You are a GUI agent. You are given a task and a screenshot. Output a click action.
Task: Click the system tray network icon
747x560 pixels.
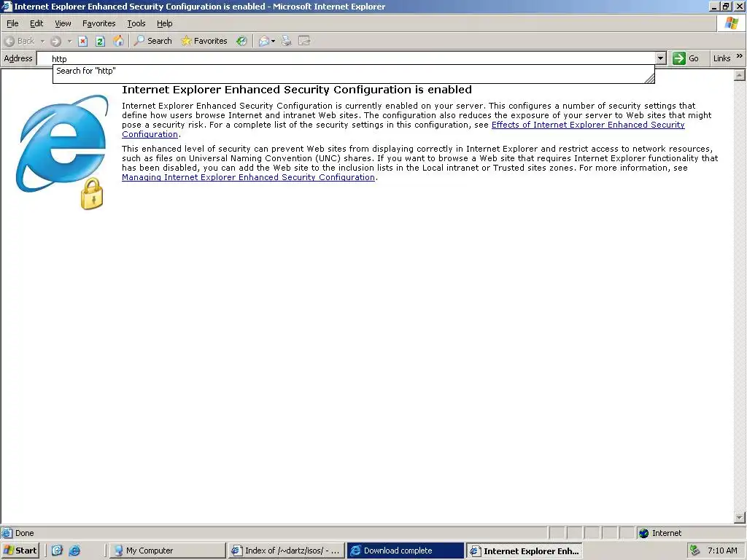pos(695,551)
